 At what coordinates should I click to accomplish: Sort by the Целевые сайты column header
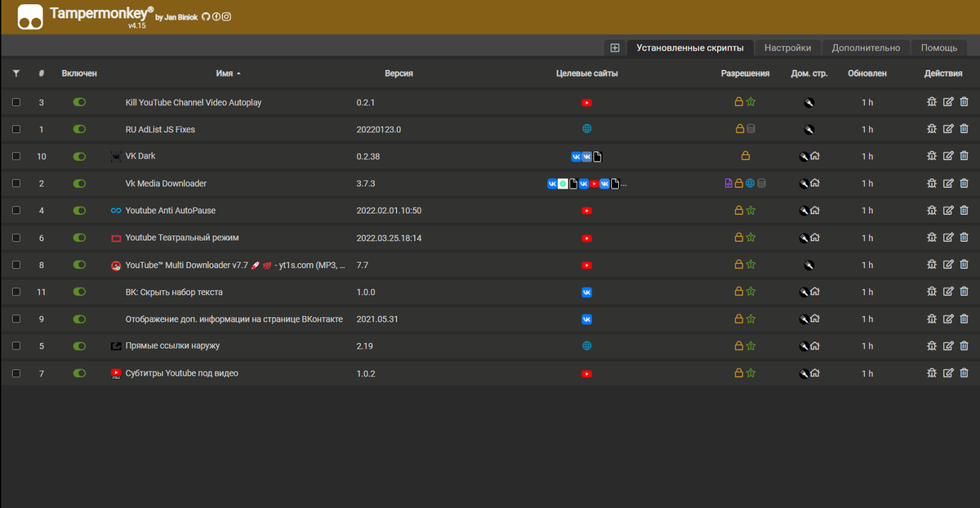tap(586, 74)
